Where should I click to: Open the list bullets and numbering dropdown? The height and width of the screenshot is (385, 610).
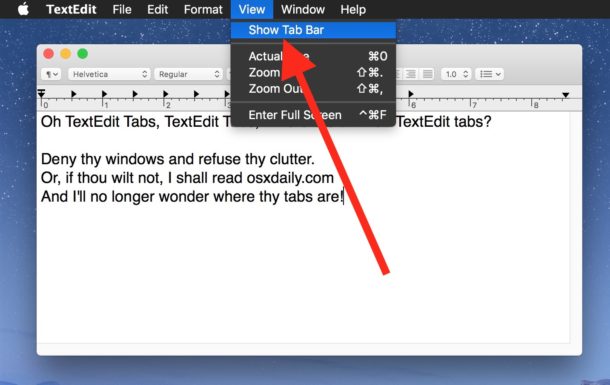pyautogui.click(x=489, y=74)
